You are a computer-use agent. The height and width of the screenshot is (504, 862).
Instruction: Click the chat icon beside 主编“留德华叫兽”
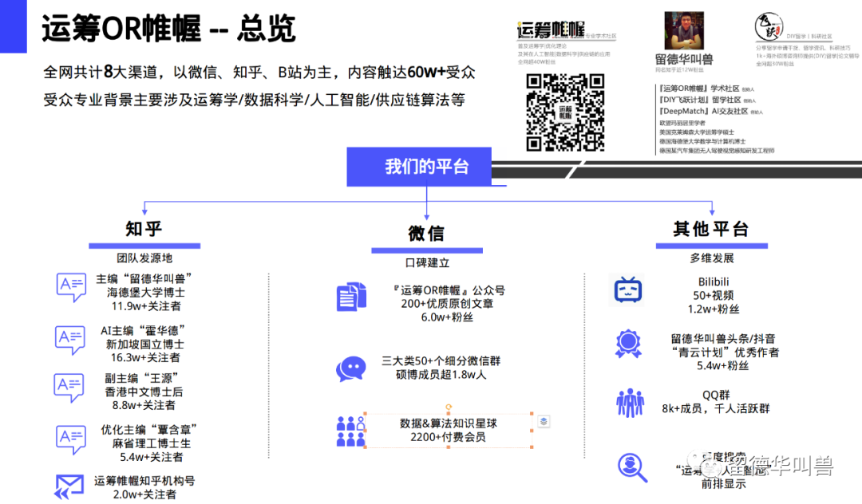71,286
